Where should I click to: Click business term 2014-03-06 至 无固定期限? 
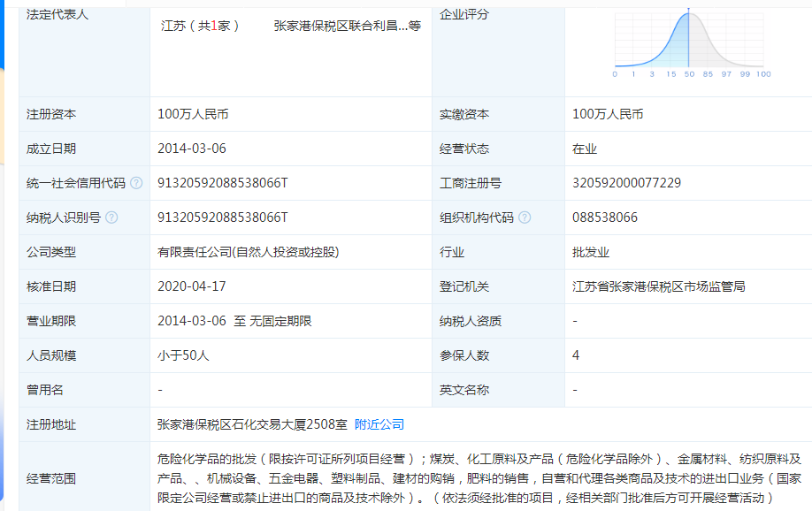tap(234, 321)
